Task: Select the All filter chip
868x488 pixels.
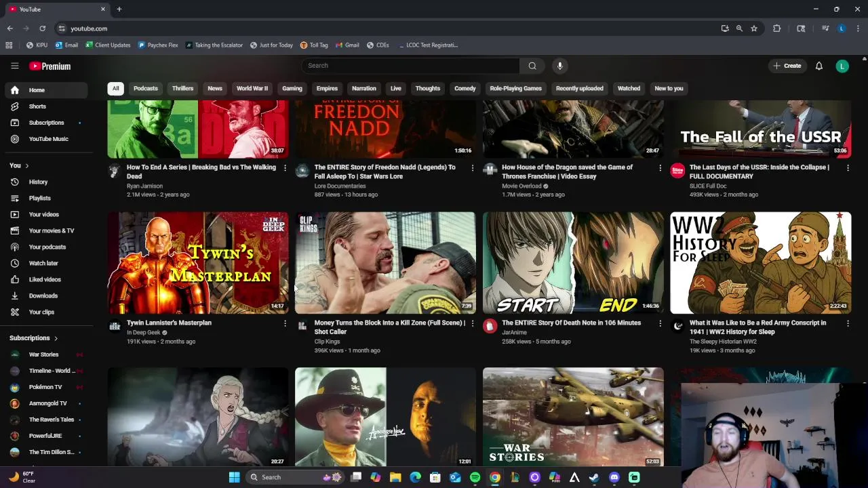Action: click(x=115, y=88)
